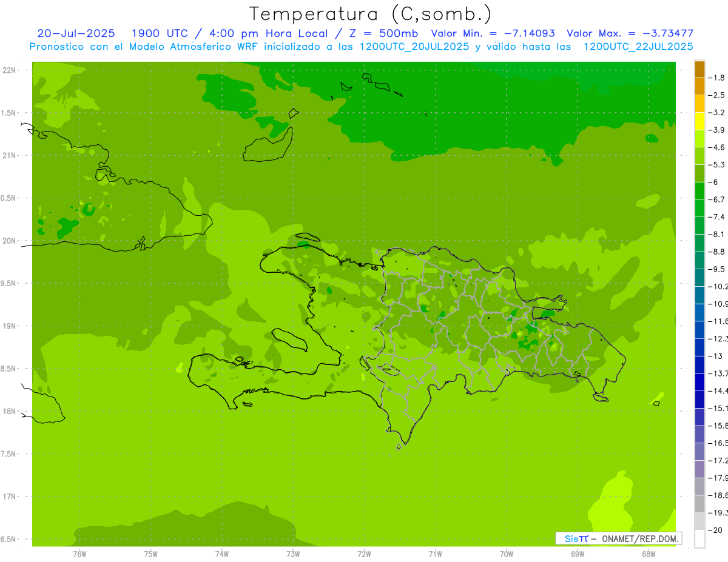Click the '-3.2' colorbar label
This screenshot has width=728, height=562.
[716, 112]
